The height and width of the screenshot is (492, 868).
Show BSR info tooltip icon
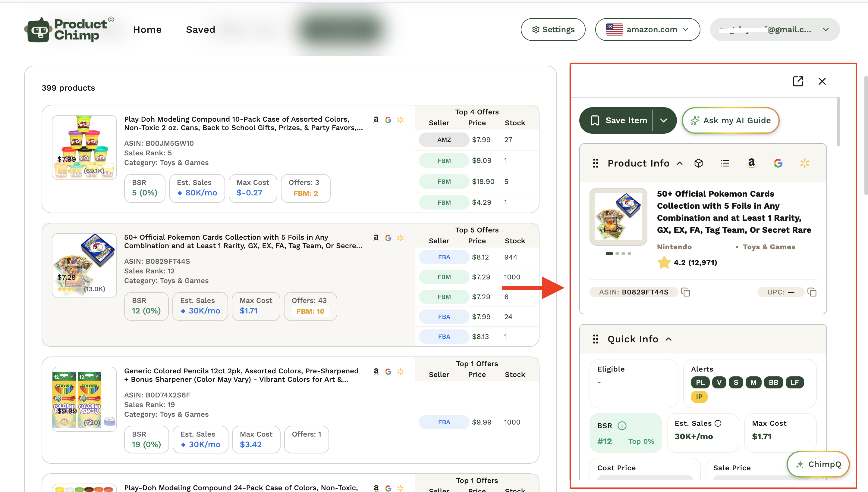coord(622,426)
